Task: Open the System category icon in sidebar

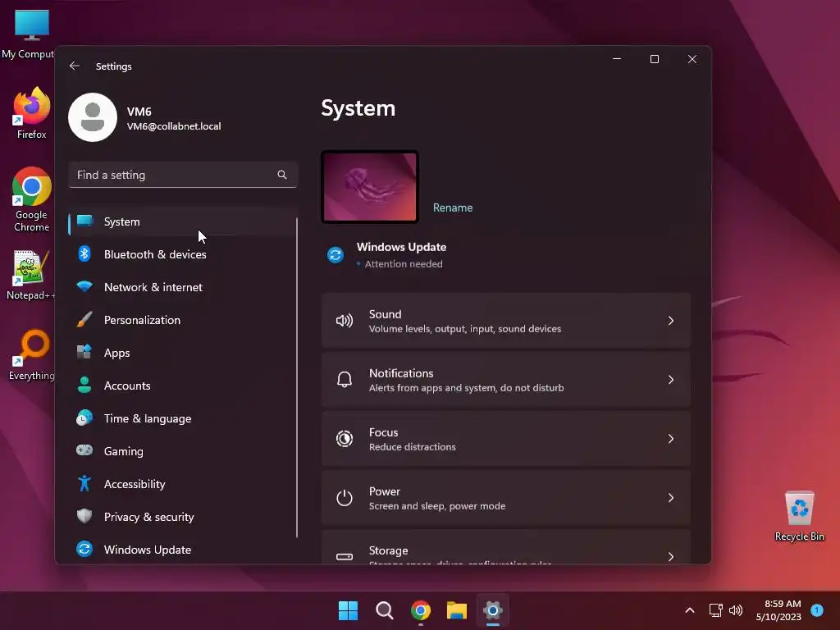Action: pos(84,221)
